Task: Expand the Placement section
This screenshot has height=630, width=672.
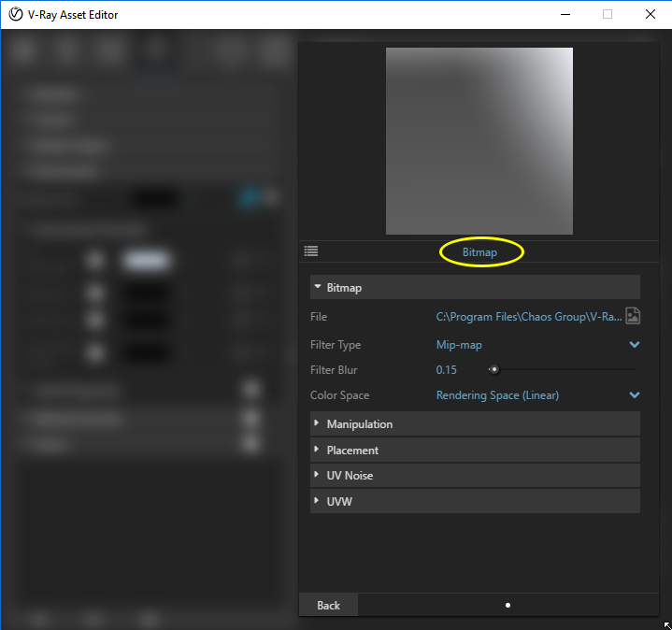Action: tap(475, 450)
